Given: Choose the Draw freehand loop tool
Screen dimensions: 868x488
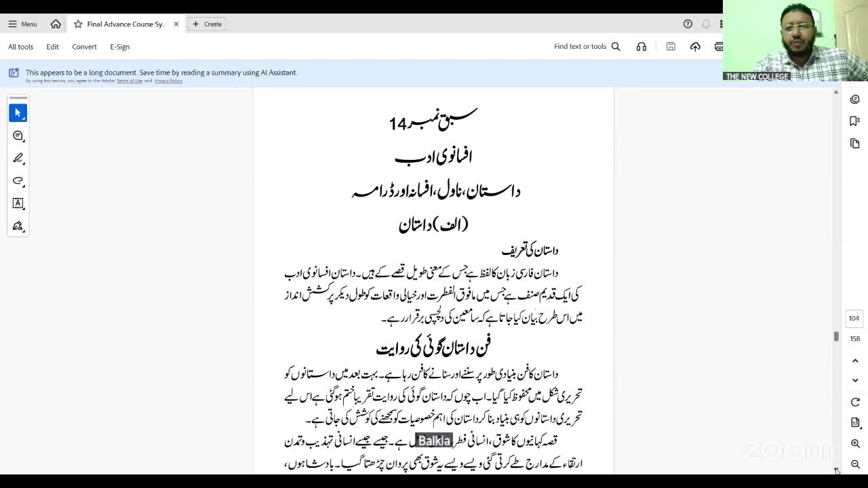Looking at the screenshot, I should pos(18,180).
